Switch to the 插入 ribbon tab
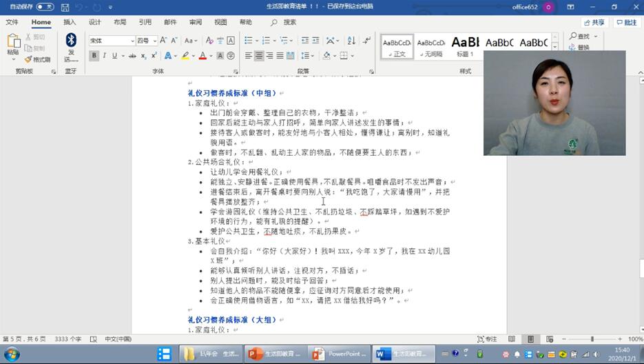 point(70,22)
